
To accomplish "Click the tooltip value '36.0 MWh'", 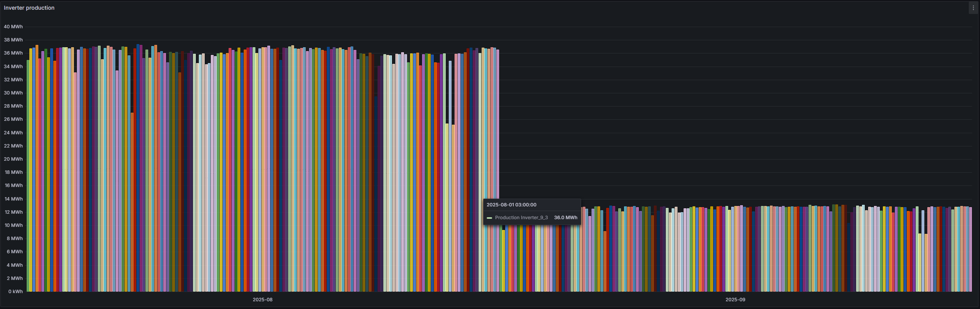I will pos(566,218).
